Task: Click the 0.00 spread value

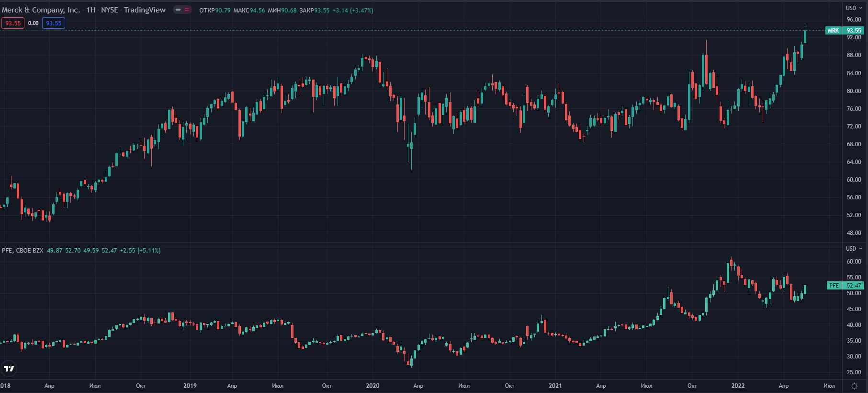Action: tap(33, 23)
